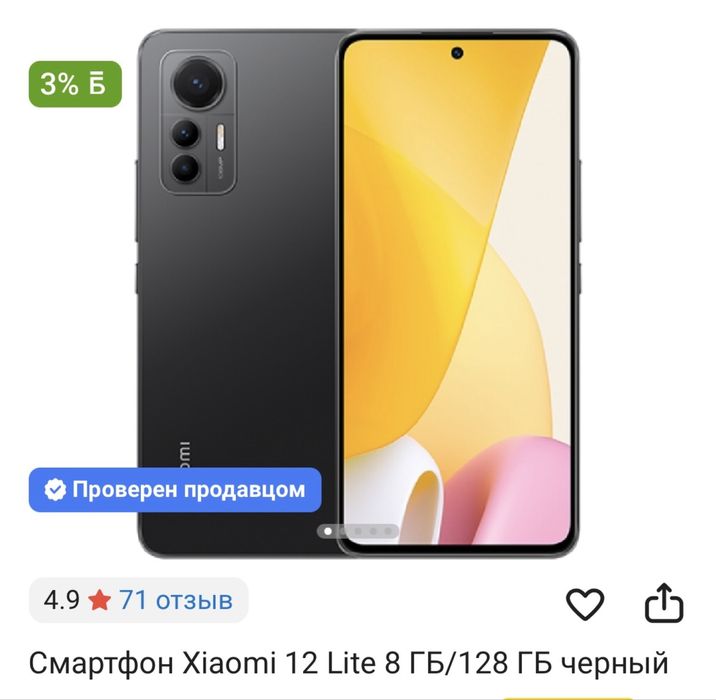Tap the triple camera module on phone back
The width and height of the screenshot is (716, 700).
point(198,122)
